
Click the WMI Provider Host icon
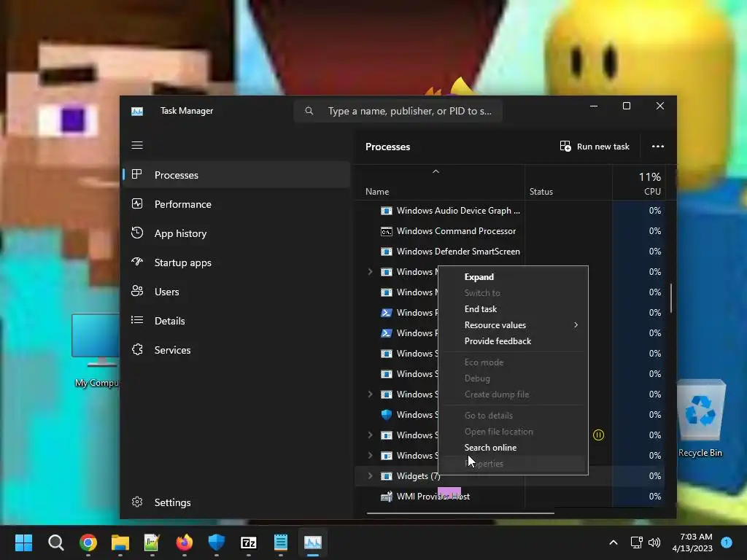(387, 497)
